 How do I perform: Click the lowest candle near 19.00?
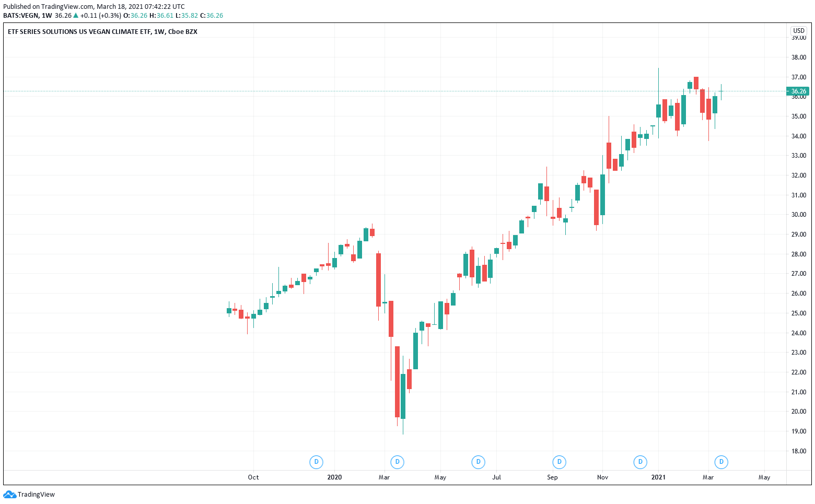403,396
